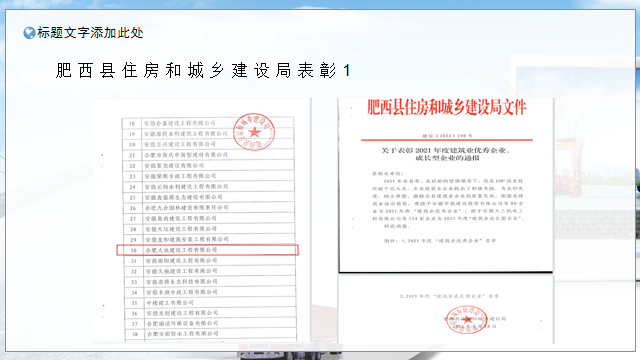
Task: Select table row 18 at the top
Action: point(208,123)
